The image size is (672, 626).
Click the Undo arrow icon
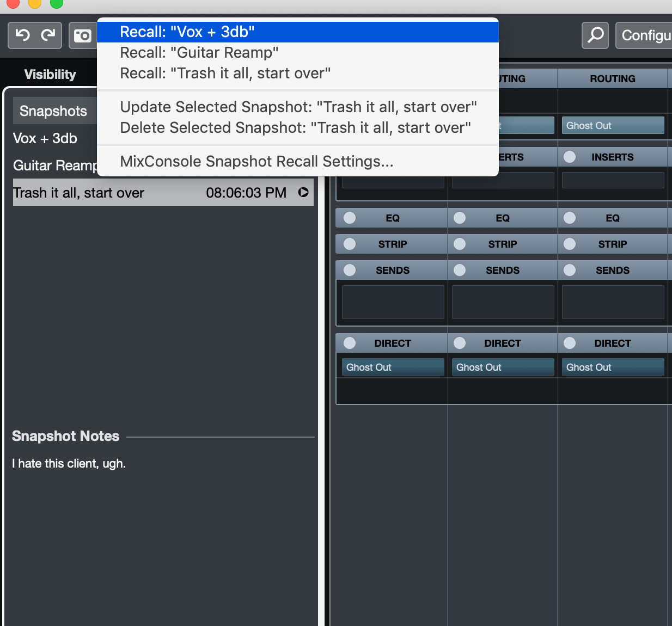click(22, 35)
